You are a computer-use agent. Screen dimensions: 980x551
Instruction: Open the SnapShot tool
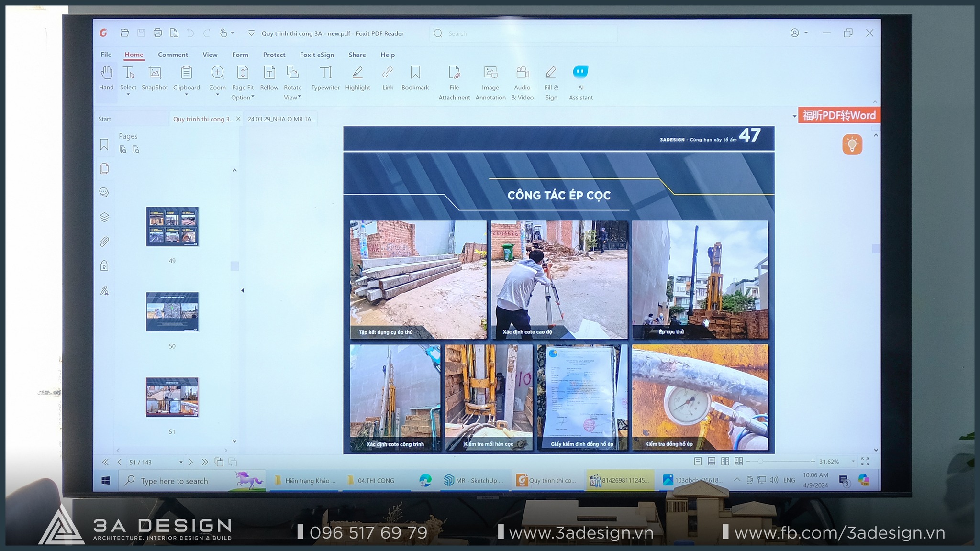coord(155,78)
